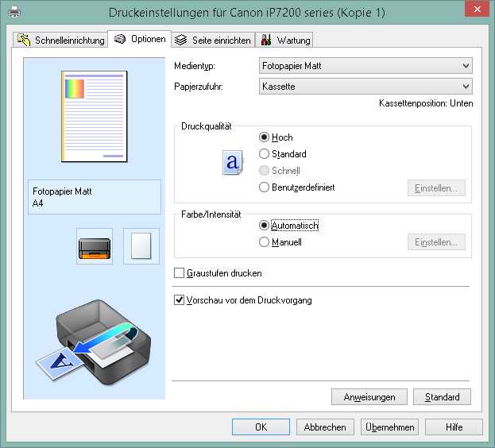Click the printer icon in title bar
The height and width of the screenshot is (448, 495).
coord(14,12)
